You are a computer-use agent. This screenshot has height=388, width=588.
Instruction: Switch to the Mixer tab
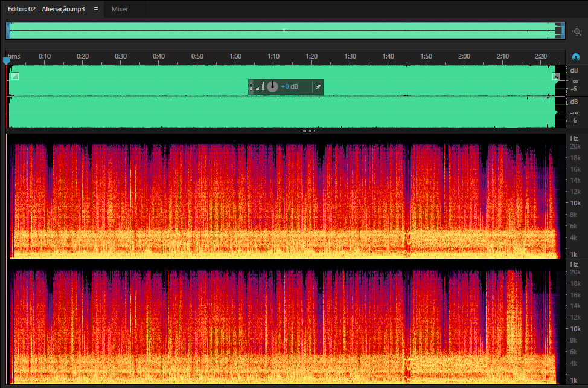click(x=120, y=9)
